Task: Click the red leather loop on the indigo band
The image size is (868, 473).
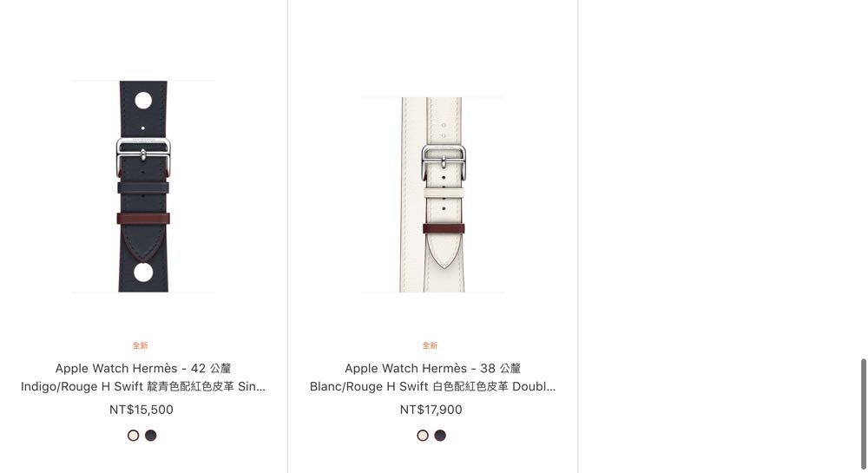Action: (x=143, y=219)
